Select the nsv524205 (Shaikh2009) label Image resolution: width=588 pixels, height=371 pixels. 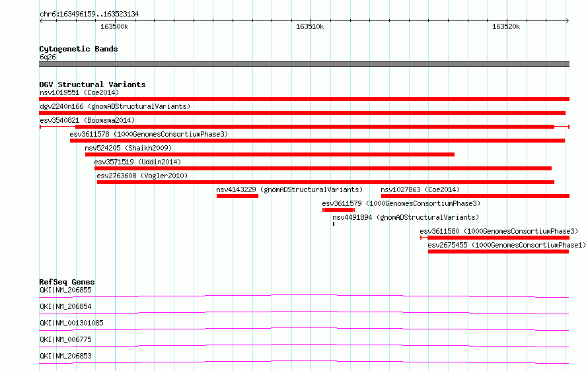128,148
